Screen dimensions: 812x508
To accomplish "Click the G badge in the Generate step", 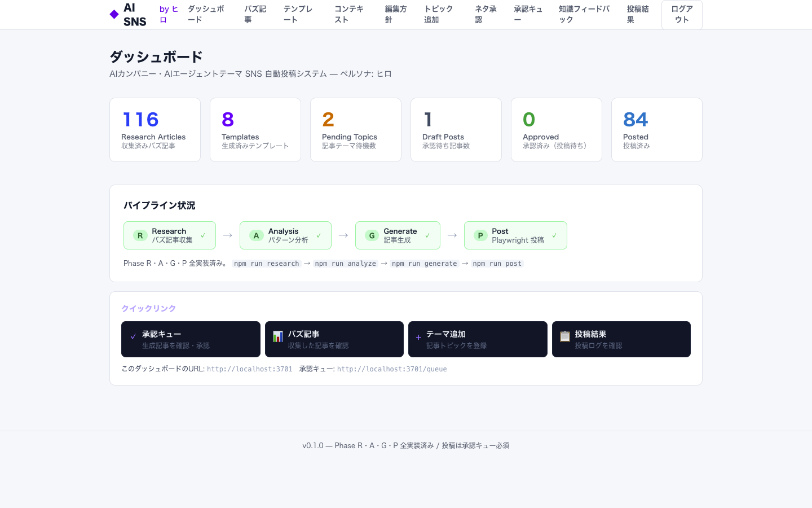I will point(372,235).
